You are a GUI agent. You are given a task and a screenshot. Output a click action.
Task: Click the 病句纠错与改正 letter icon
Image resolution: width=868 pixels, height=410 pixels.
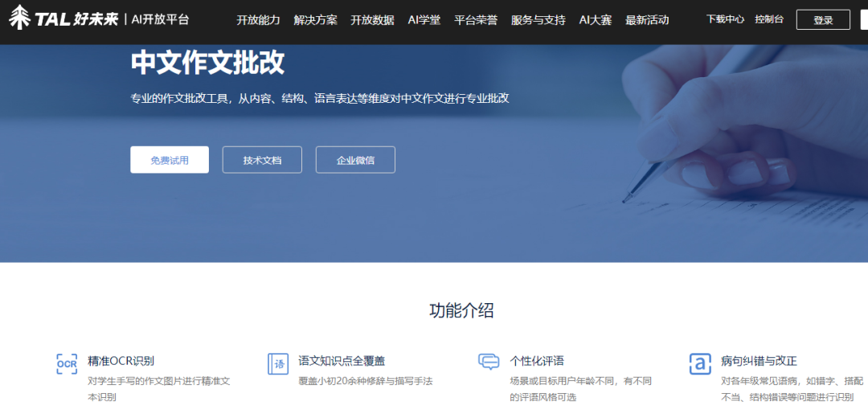coord(700,363)
